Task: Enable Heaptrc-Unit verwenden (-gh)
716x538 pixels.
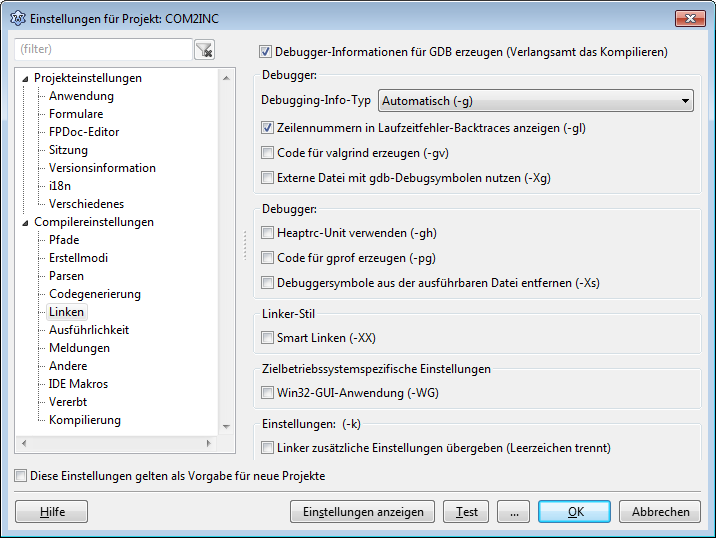Action: click(267, 233)
